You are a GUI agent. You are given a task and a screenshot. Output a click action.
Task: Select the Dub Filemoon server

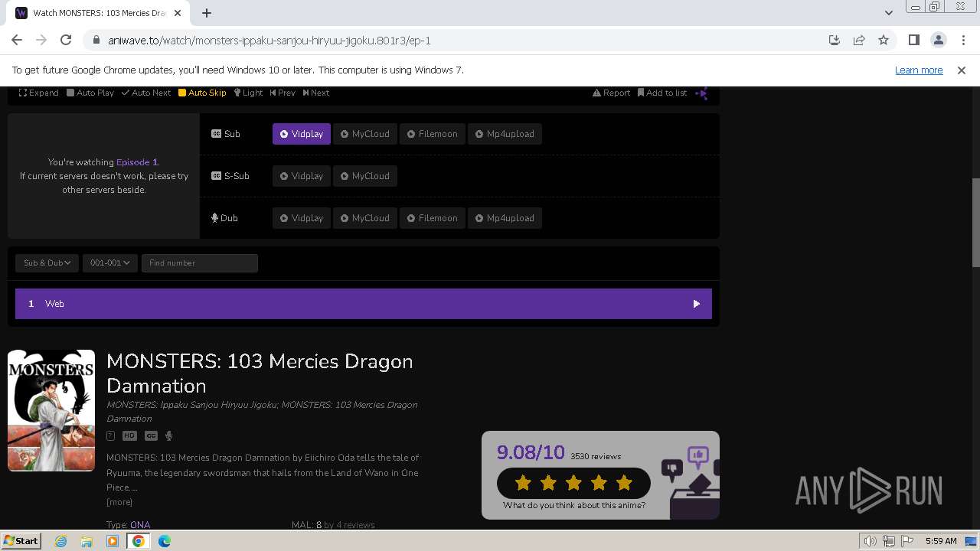pyautogui.click(x=433, y=218)
